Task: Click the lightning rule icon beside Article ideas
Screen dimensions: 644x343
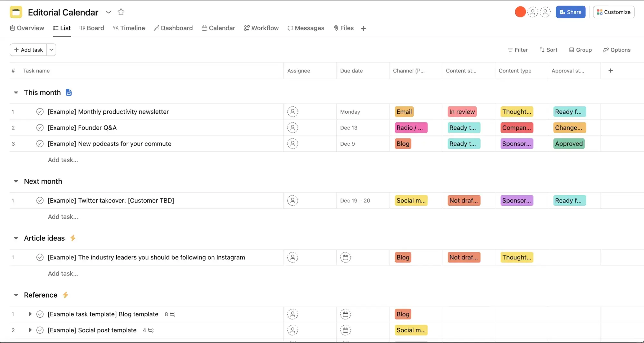Action: pos(73,238)
